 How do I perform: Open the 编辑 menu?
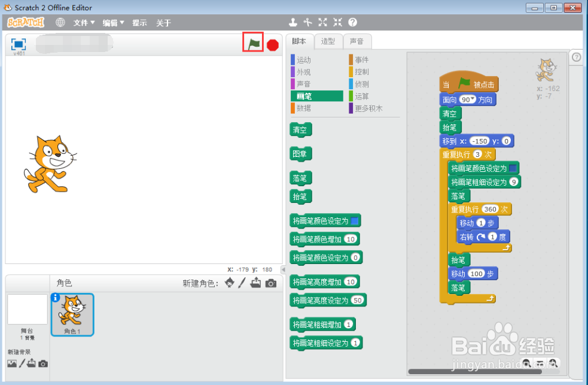pyautogui.click(x=113, y=23)
